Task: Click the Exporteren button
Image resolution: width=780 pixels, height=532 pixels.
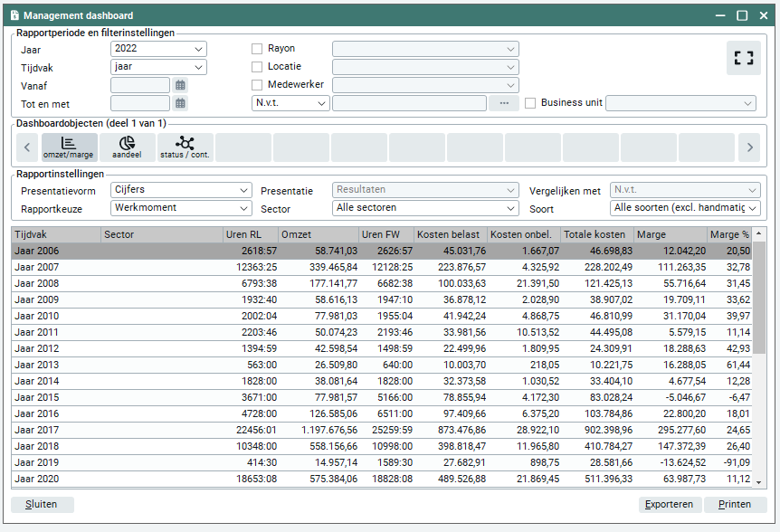Action: [x=670, y=505]
